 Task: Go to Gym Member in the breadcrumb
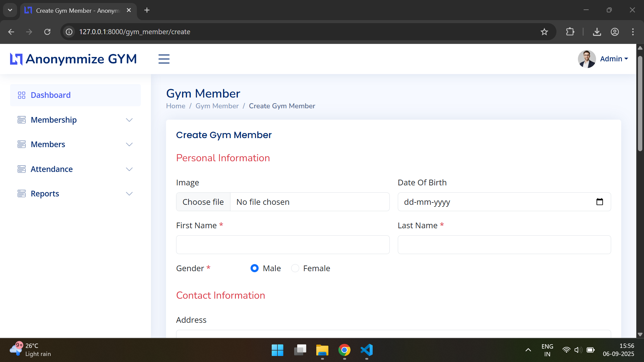click(217, 106)
